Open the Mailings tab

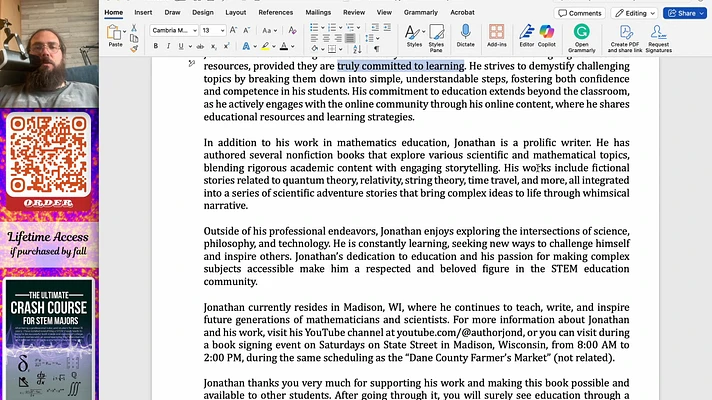point(318,13)
